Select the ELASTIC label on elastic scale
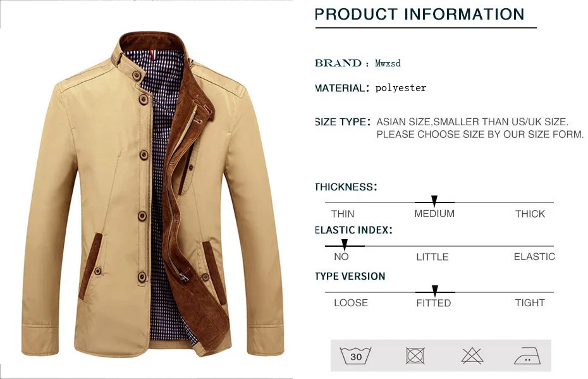The image size is (588, 379). [534, 257]
